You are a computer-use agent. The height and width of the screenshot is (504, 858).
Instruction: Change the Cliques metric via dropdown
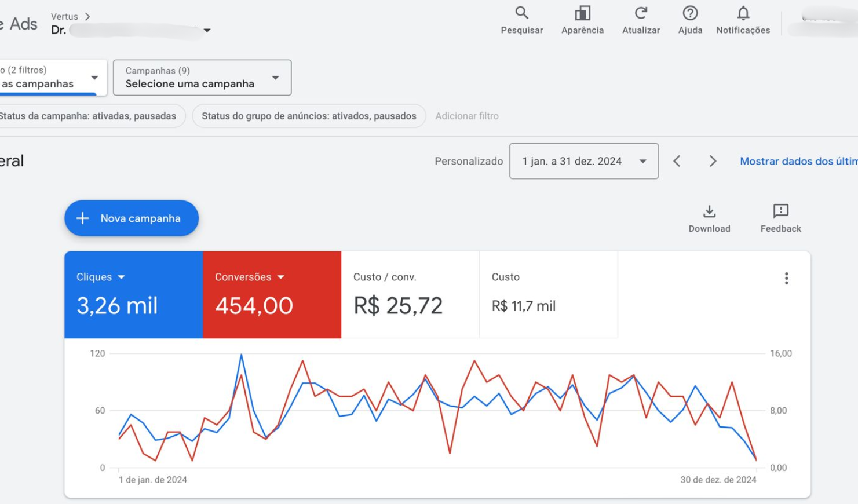[x=121, y=277]
